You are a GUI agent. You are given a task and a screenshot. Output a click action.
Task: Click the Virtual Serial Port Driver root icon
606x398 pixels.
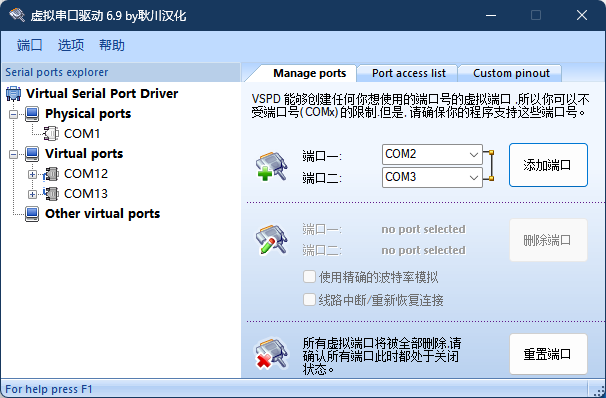pyautogui.click(x=14, y=94)
